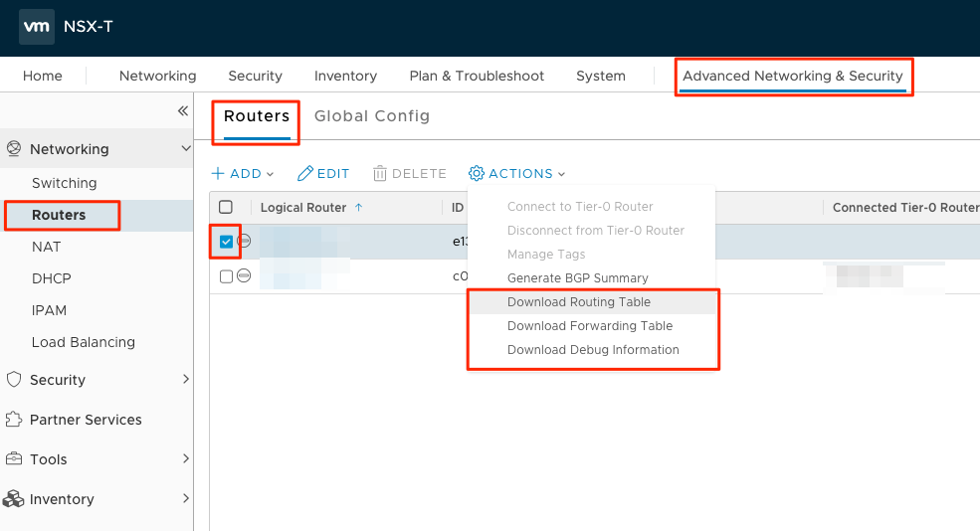Open the System top tab
The width and height of the screenshot is (980, 531).
pyautogui.click(x=601, y=76)
